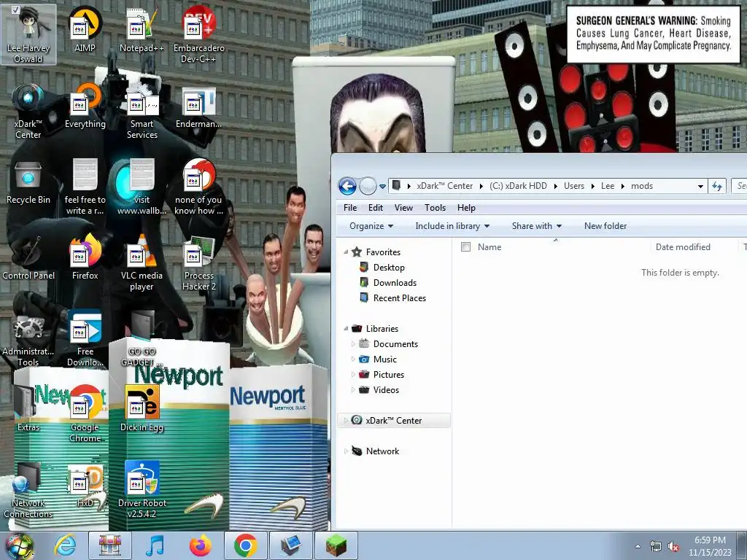747x560 pixels.
Task: Select the Pictures library
Action: pyautogui.click(x=389, y=374)
